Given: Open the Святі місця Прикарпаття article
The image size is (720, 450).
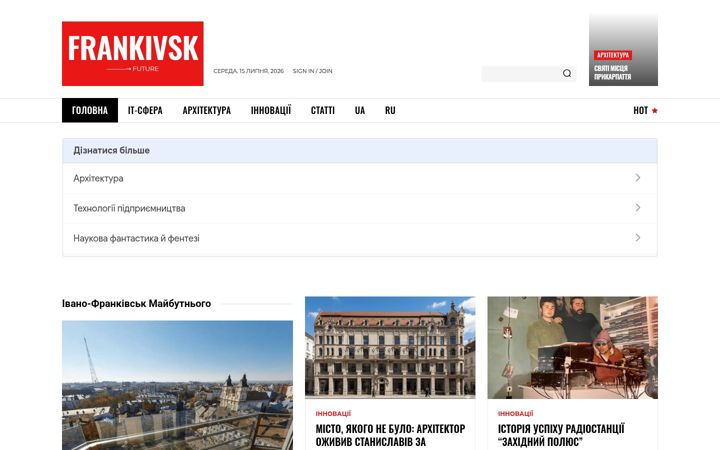Looking at the screenshot, I should click(x=613, y=73).
